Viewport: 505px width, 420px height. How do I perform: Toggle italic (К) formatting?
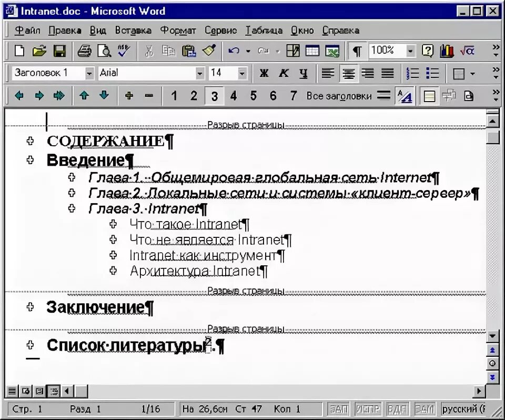(284, 74)
